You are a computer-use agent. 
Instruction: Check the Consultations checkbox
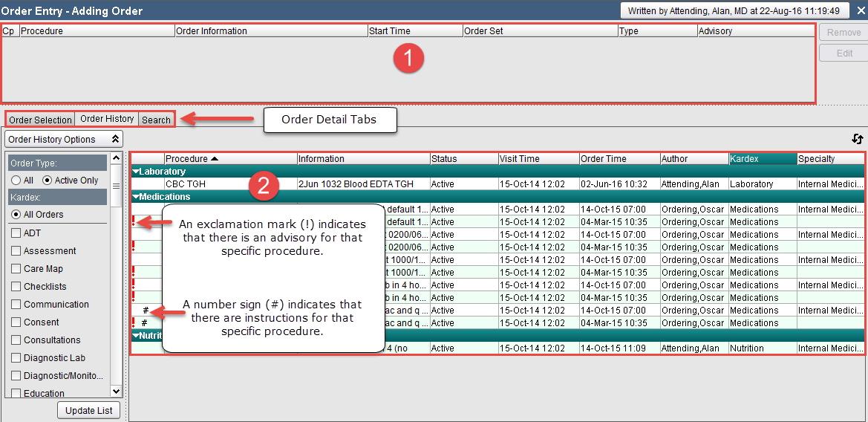pyautogui.click(x=16, y=340)
